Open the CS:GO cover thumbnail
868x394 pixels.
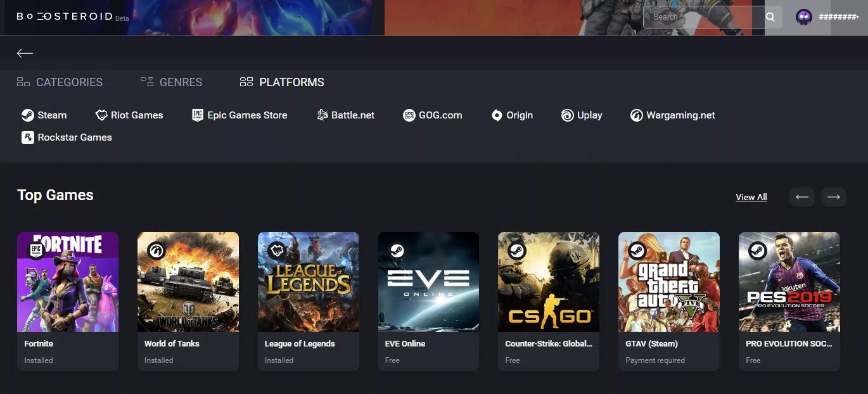point(549,282)
